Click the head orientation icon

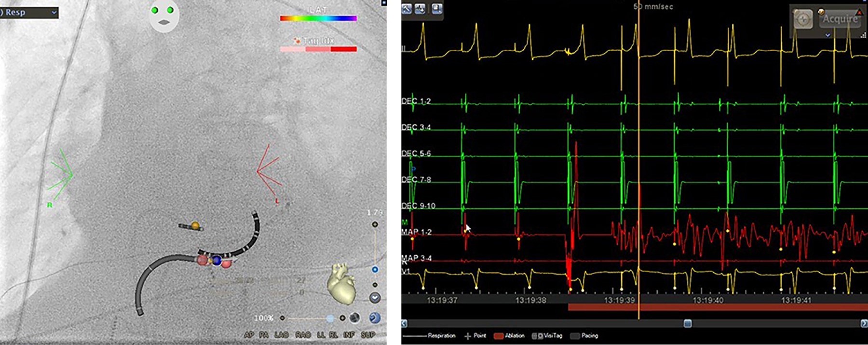point(163,15)
